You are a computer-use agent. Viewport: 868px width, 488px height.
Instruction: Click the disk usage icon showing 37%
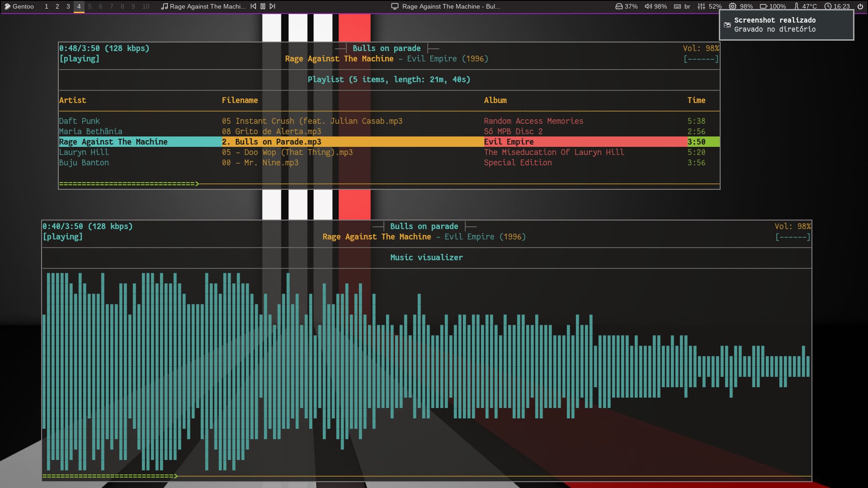(x=619, y=6)
